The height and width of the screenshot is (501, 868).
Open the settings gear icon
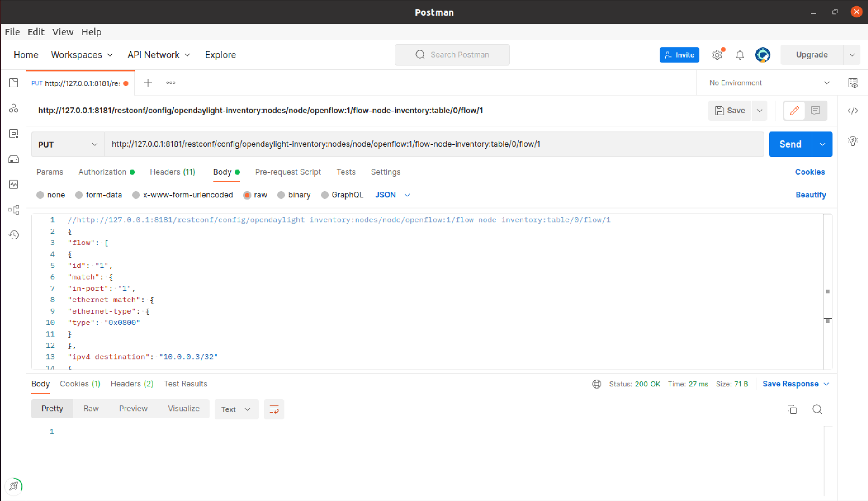(x=717, y=55)
